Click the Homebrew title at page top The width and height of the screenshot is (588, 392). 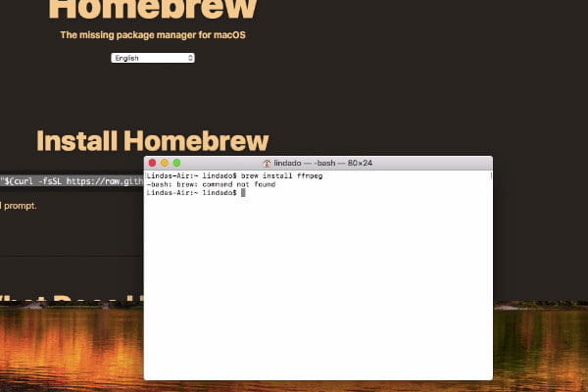153,9
